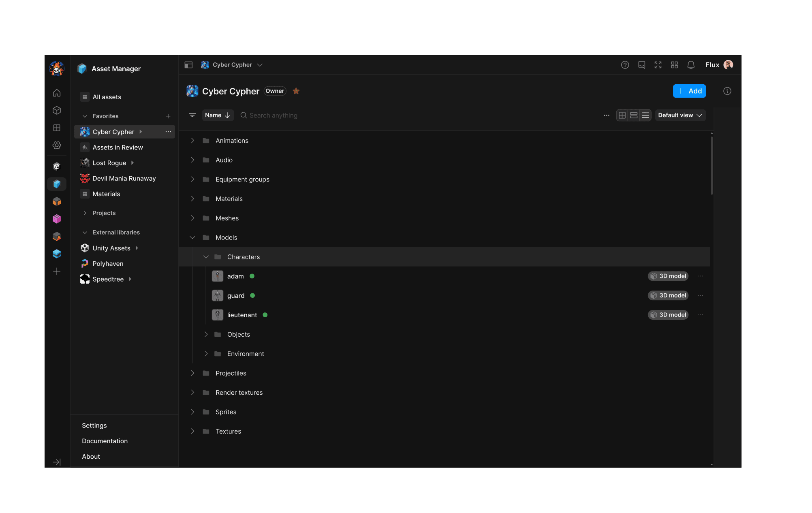
Task: Open the Cyber Cypher overflow menu in sidebar
Action: pos(168,132)
